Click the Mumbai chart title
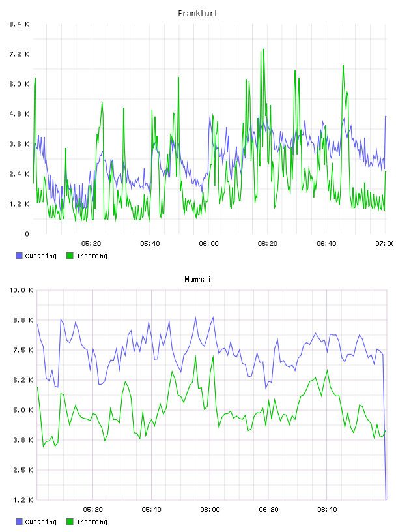 197,280
